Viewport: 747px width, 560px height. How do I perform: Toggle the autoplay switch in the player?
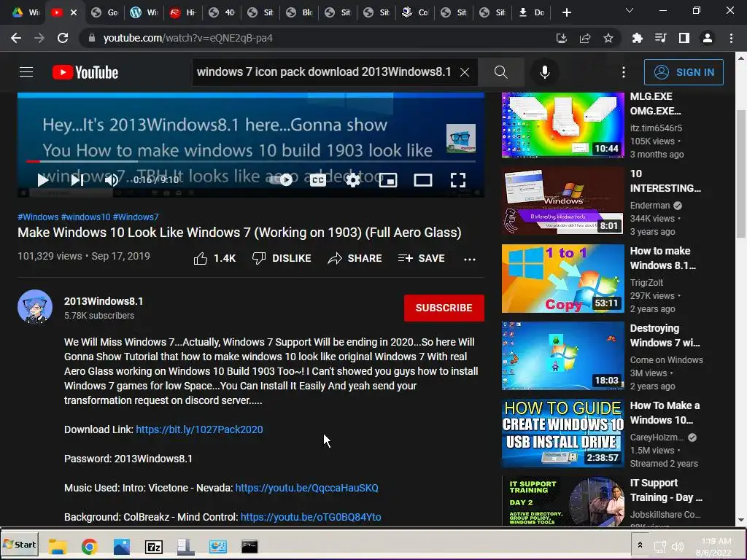[x=281, y=180]
